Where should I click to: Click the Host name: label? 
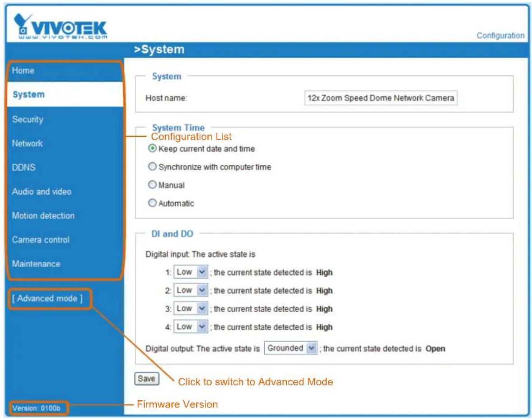pyautogui.click(x=166, y=98)
